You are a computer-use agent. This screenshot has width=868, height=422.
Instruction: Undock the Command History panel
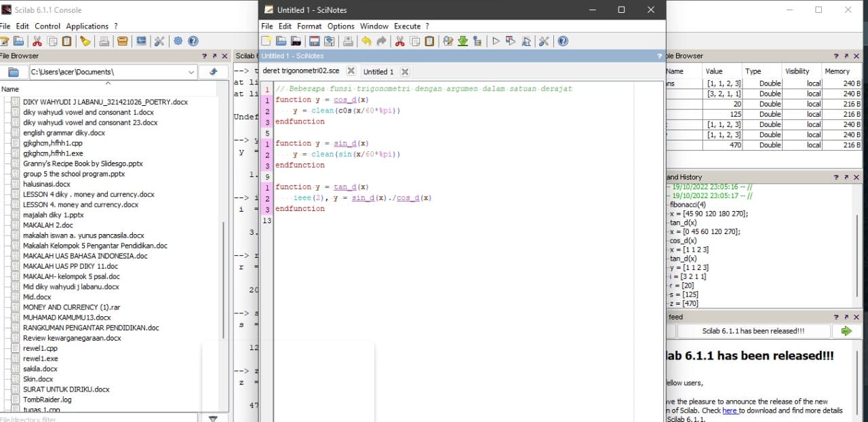tap(846, 177)
